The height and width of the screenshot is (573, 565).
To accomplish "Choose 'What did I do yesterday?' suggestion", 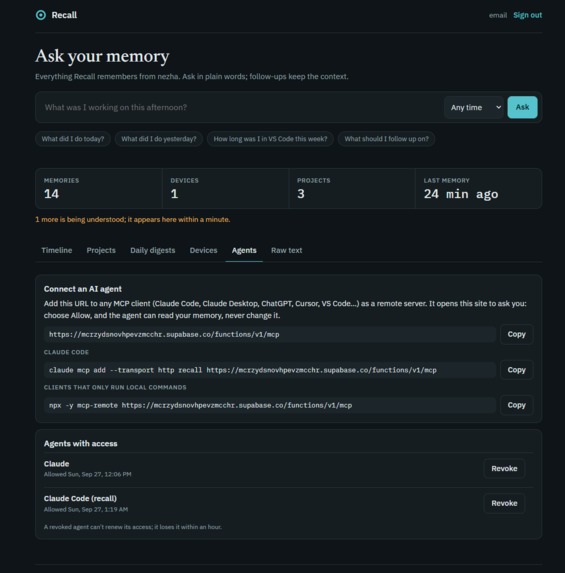I will [159, 139].
